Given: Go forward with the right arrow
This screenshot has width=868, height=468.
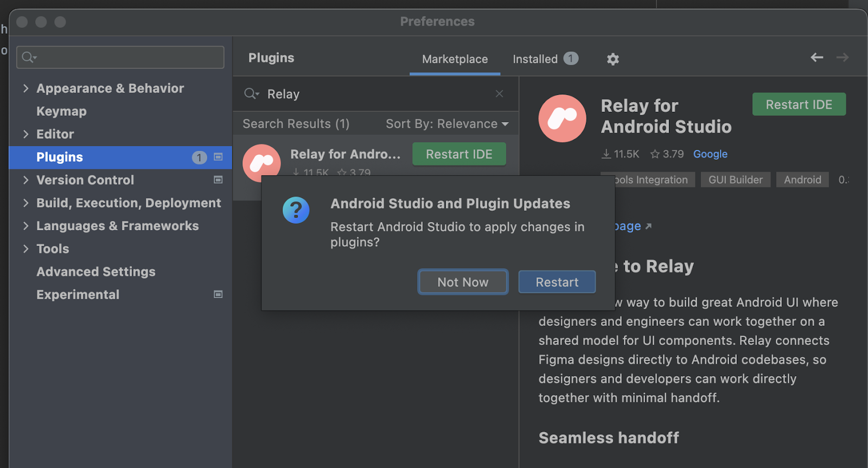Looking at the screenshot, I should click(842, 57).
